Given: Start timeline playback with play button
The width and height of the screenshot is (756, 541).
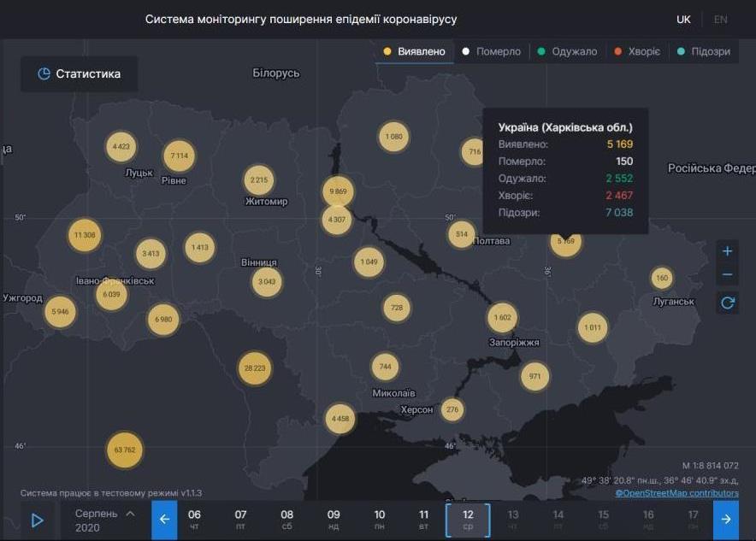Looking at the screenshot, I should point(38,520).
